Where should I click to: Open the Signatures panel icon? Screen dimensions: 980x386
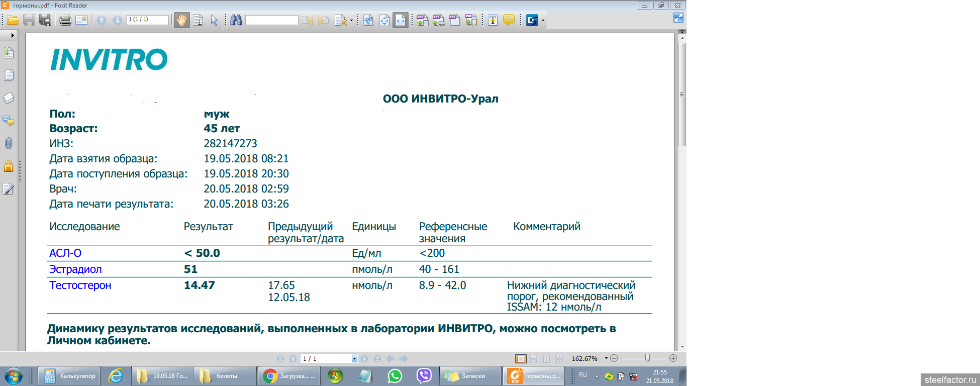pyautogui.click(x=9, y=189)
